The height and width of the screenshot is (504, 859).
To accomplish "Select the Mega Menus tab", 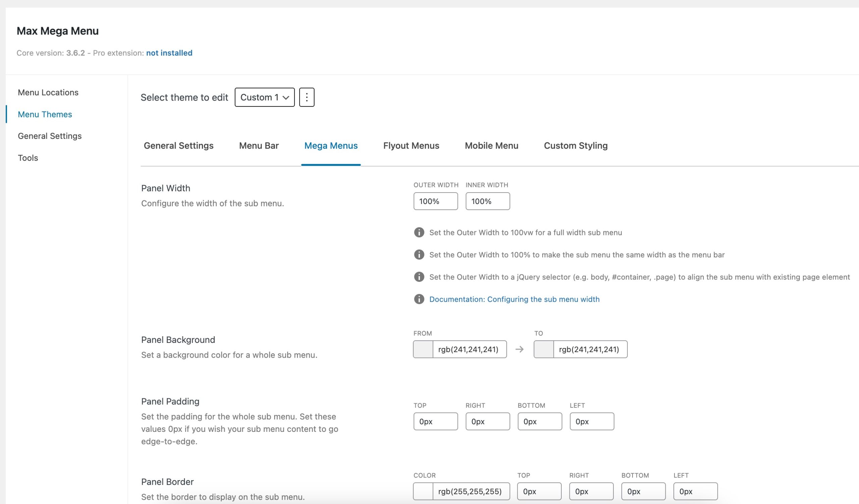I will (331, 146).
